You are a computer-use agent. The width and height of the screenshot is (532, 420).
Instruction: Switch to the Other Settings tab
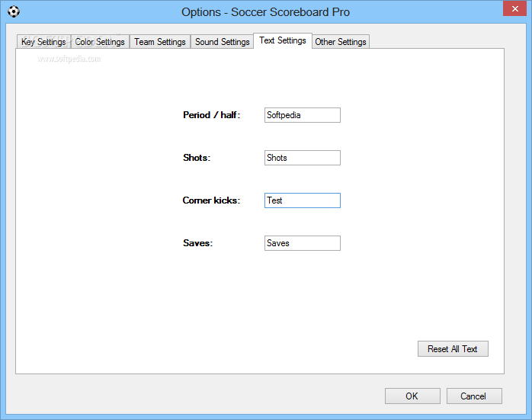341,42
